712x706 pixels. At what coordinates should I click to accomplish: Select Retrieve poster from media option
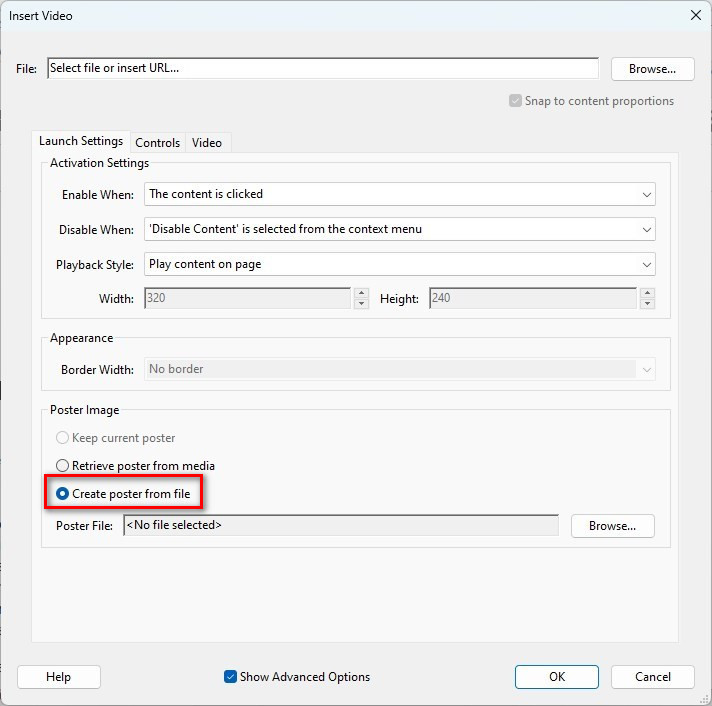(63, 466)
